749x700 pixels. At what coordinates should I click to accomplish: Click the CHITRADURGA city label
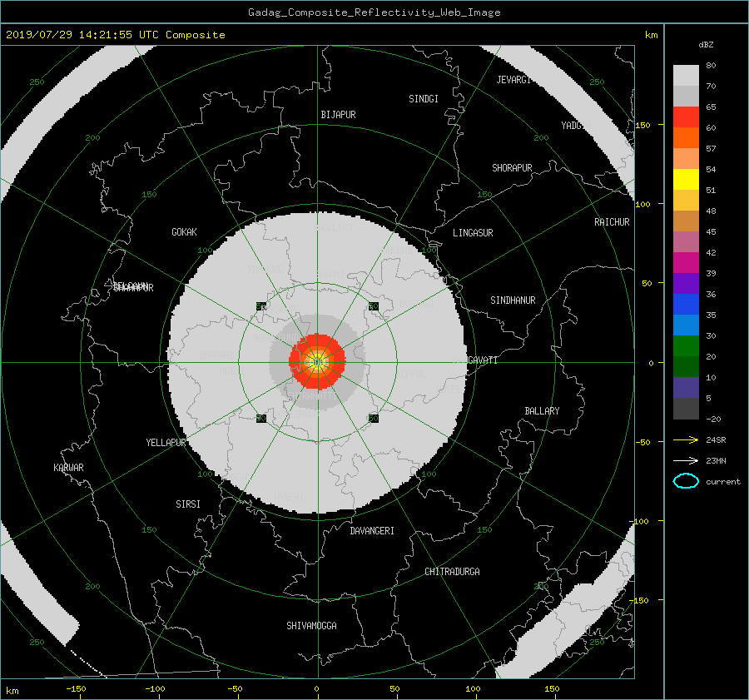[453, 572]
